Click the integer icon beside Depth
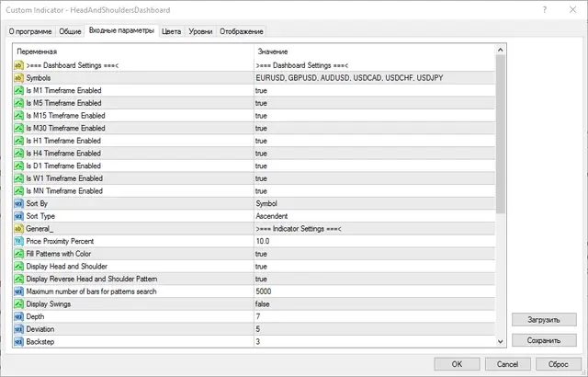 pyautogui.click(x=18, y=316)
